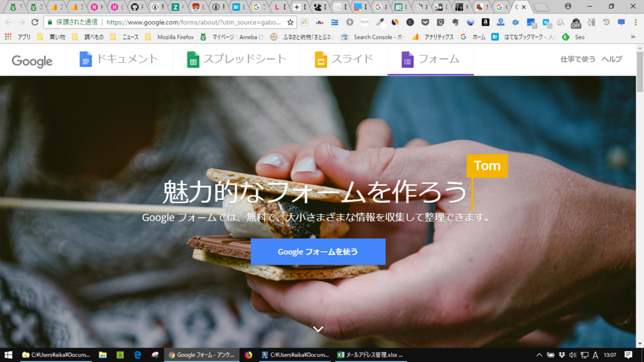Screen dimensions: 644x362
Task: Show more bookmarks with the » chevron
Action: [633, 37]
